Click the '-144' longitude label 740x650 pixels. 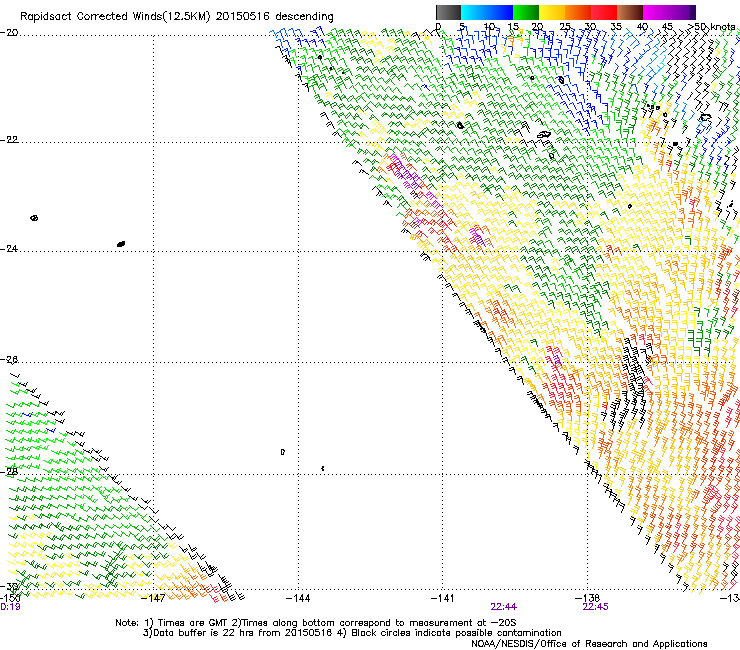pos(298,598)
